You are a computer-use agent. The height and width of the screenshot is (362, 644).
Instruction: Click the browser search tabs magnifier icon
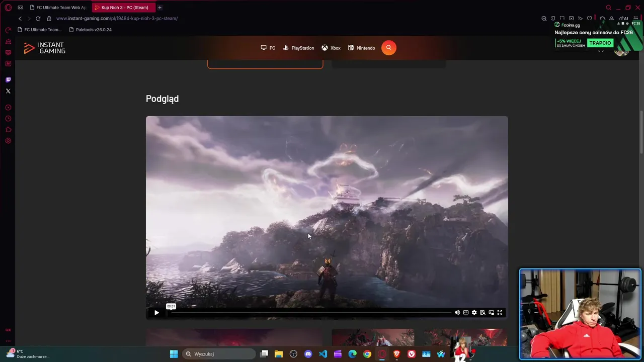(608, 8)
